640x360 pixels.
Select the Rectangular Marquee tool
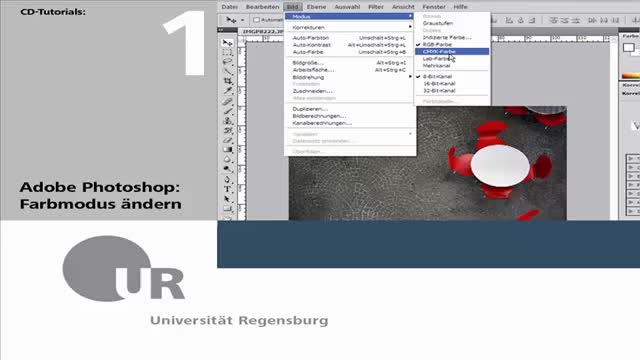[227, 53]
